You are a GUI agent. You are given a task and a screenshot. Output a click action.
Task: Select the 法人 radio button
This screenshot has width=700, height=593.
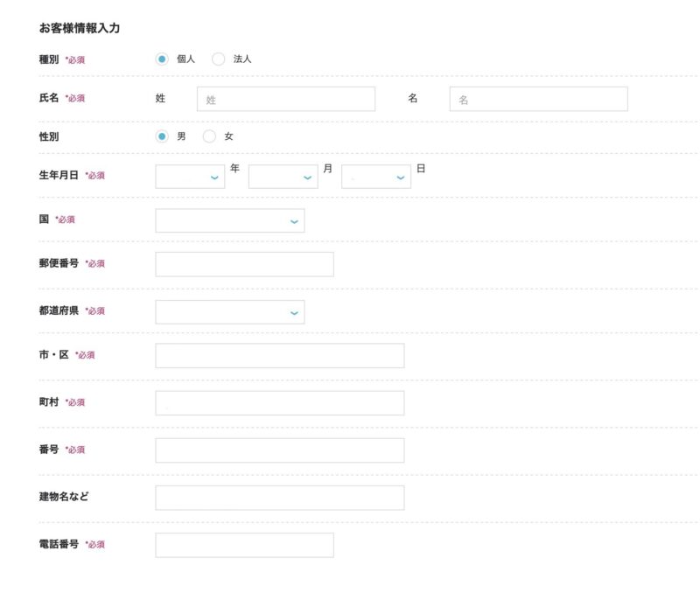coord(218,59)
